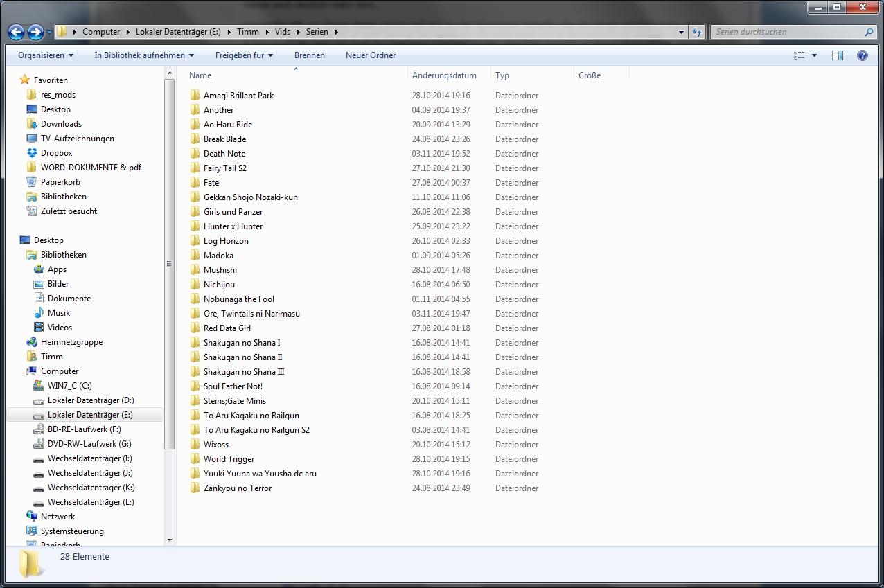Click the Downloads folder icon in sidebar
The height and width of the screenshot is (588, 884).
point(32,124)
